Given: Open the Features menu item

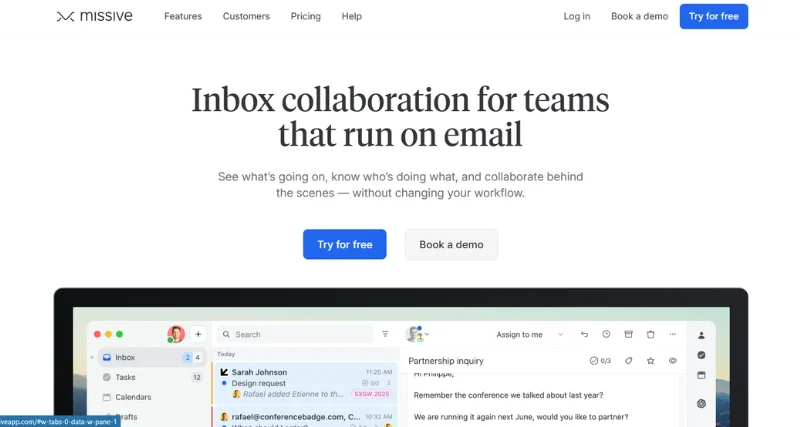Looking at the screenshot, I should [182, 16].
